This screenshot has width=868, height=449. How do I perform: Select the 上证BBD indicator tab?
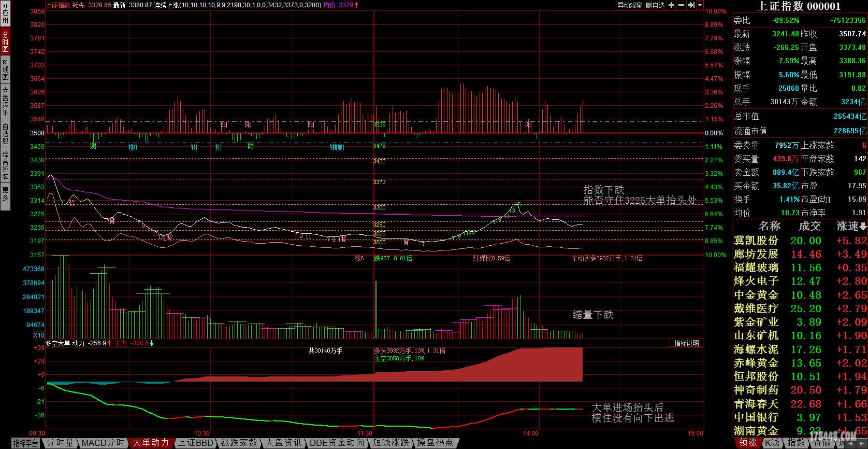195,443
